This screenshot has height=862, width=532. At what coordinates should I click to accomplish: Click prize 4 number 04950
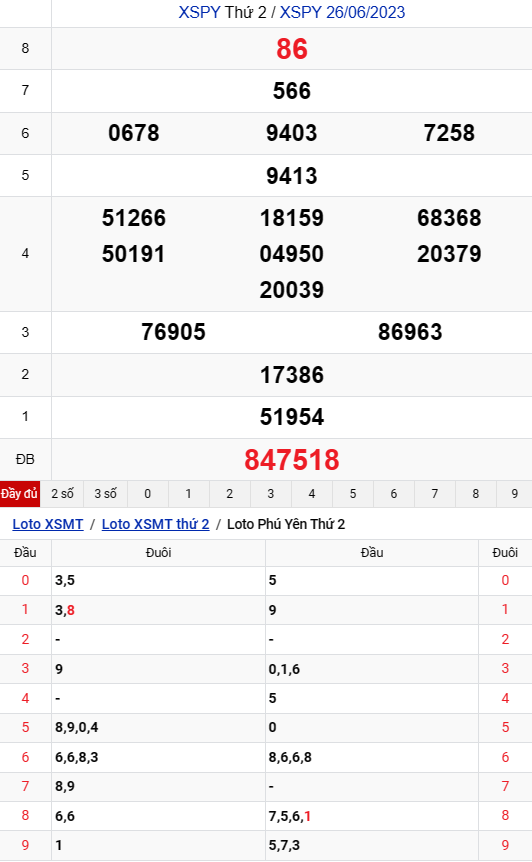click(292, 254)
